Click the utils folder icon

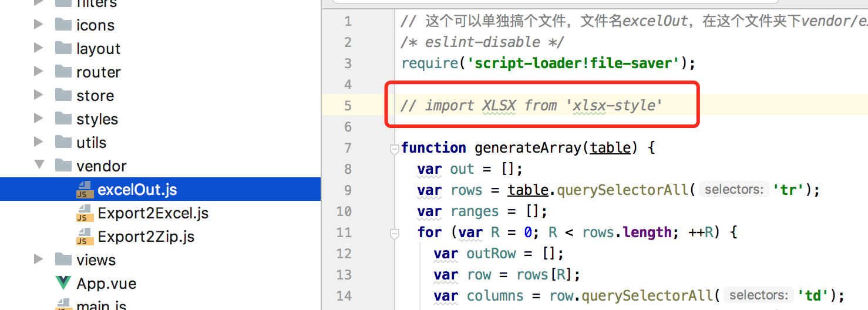tap(63, 142)
